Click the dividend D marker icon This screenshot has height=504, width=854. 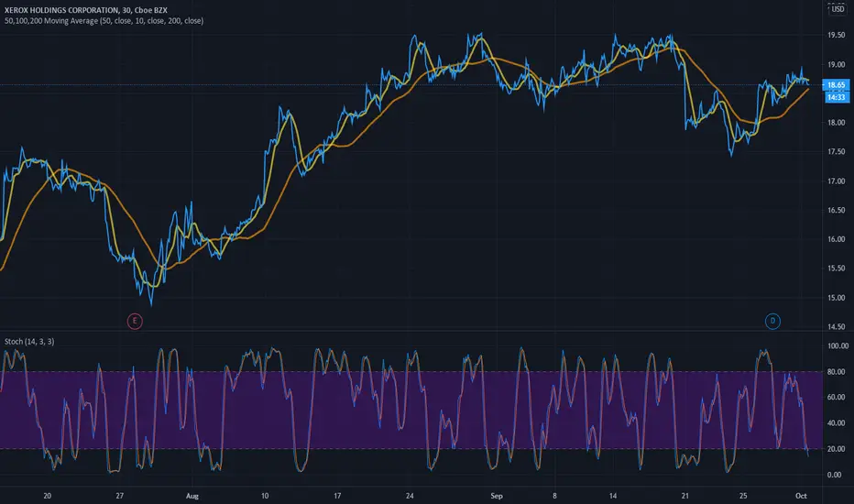[x=772, y=321]
